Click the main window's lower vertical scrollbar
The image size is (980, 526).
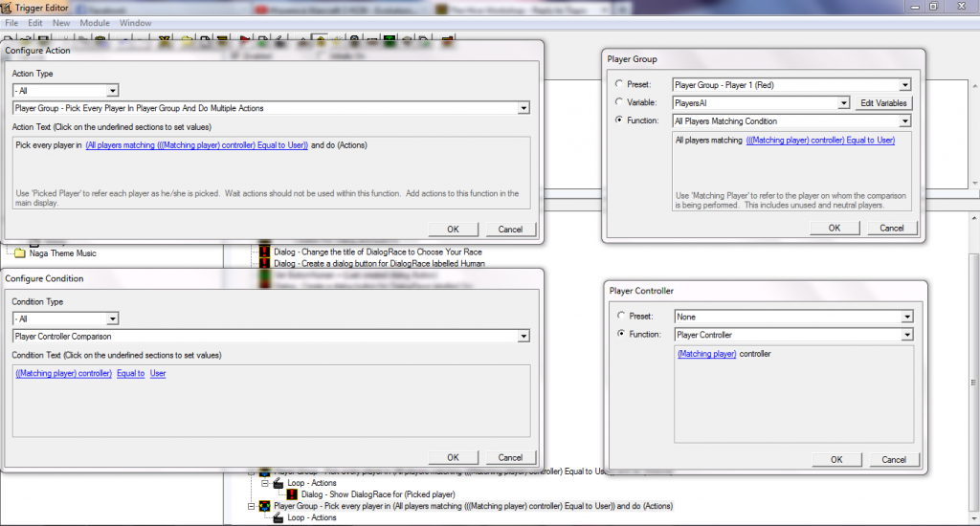tap(974, 383)
